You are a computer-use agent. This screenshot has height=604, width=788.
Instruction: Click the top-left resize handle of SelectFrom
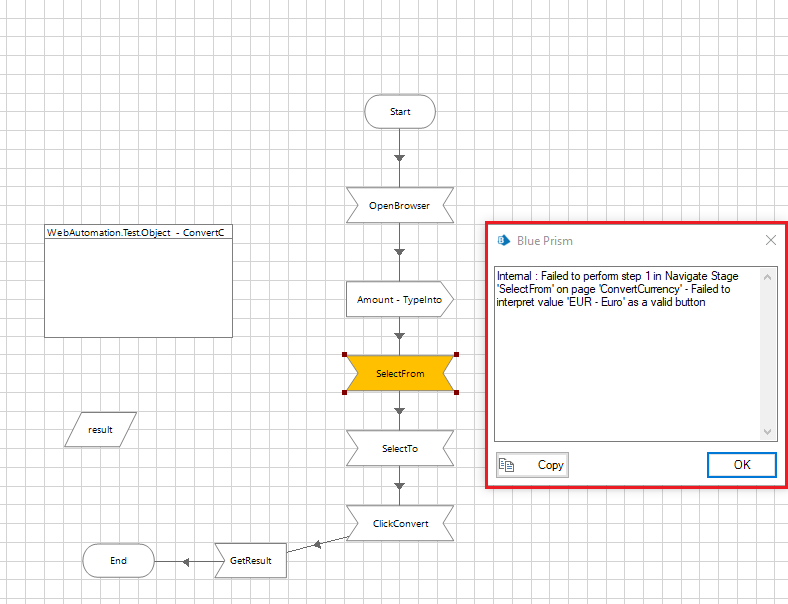coord(345,354)
